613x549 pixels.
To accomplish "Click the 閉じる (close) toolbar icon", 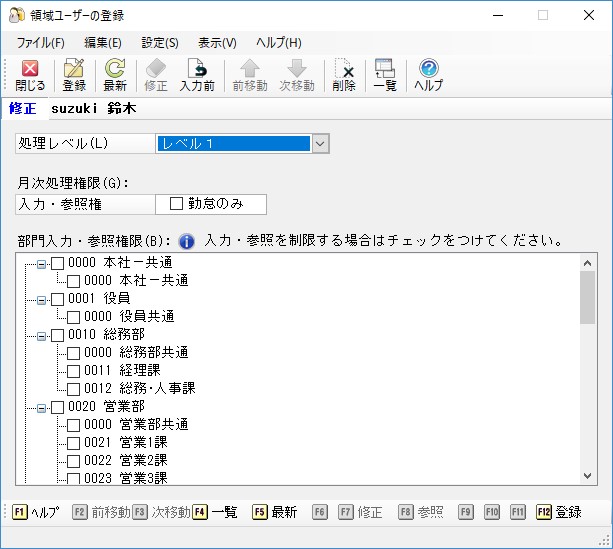I will pos(30,75).
